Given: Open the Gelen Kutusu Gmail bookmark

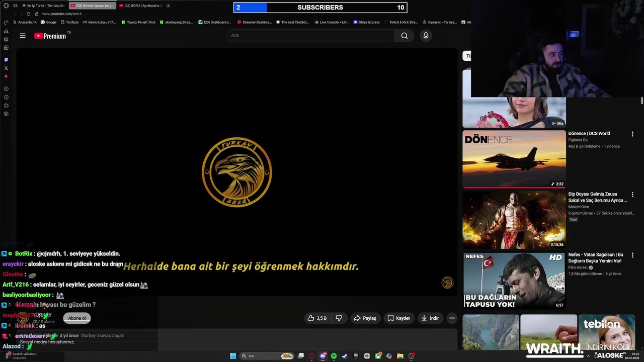Looking at the screenshot, I should (99, 22).
